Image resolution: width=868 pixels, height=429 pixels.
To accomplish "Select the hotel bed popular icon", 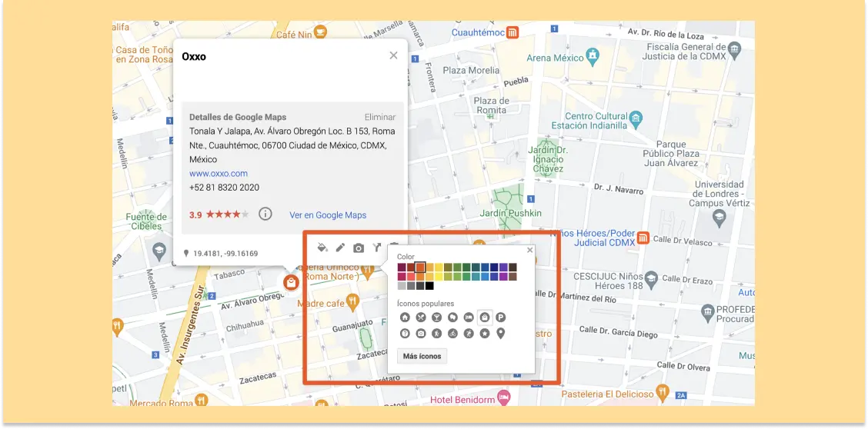I will 469,318.
